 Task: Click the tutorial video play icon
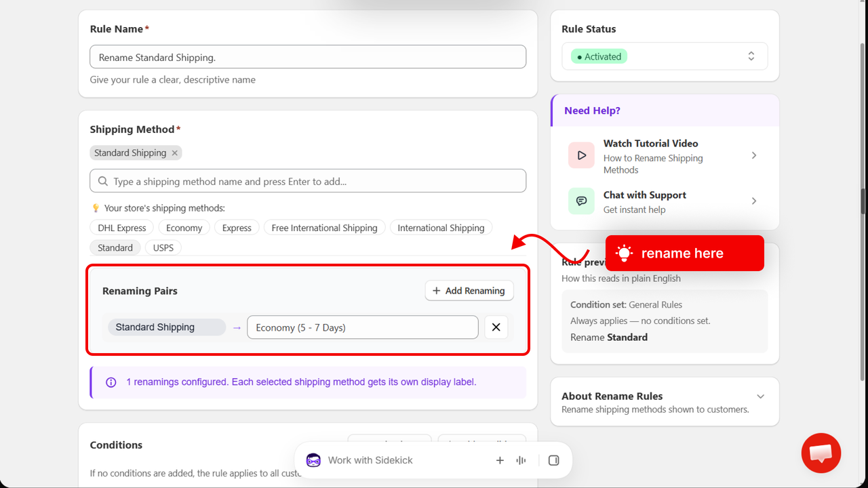coord(581,155)
